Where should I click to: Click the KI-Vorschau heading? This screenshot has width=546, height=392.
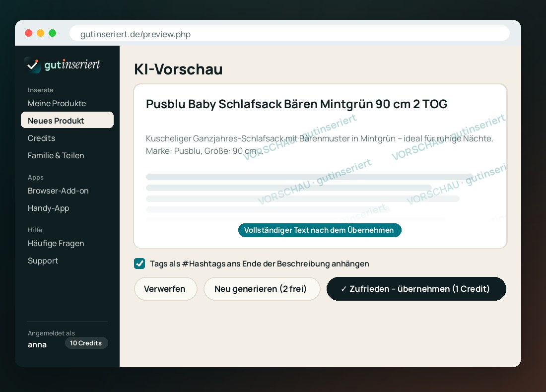[x=178, y=69]
